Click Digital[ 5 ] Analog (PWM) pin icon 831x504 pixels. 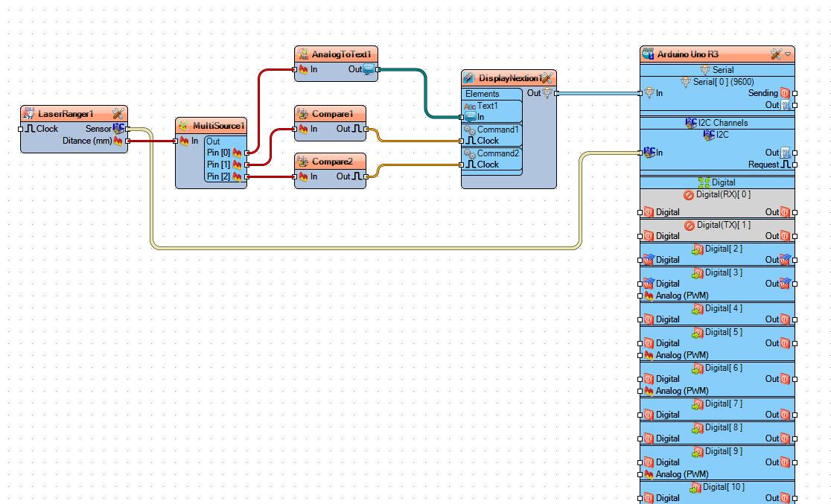point(649,355)
